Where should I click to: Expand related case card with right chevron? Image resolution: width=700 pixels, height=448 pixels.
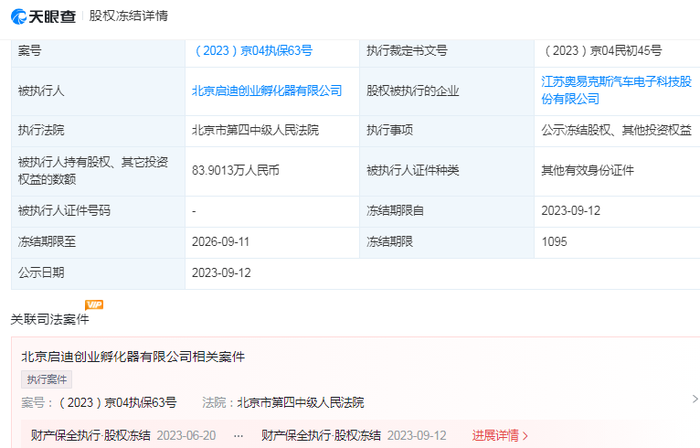[x=695, y=399]
